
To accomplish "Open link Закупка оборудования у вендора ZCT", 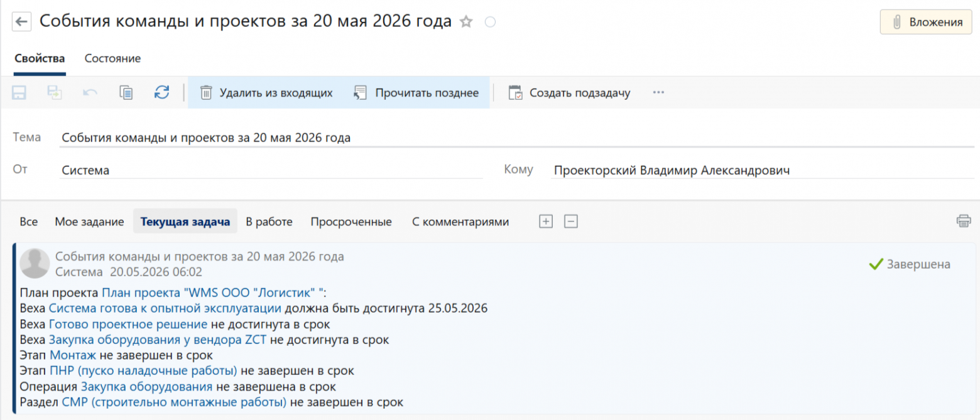I will (158, 340).
